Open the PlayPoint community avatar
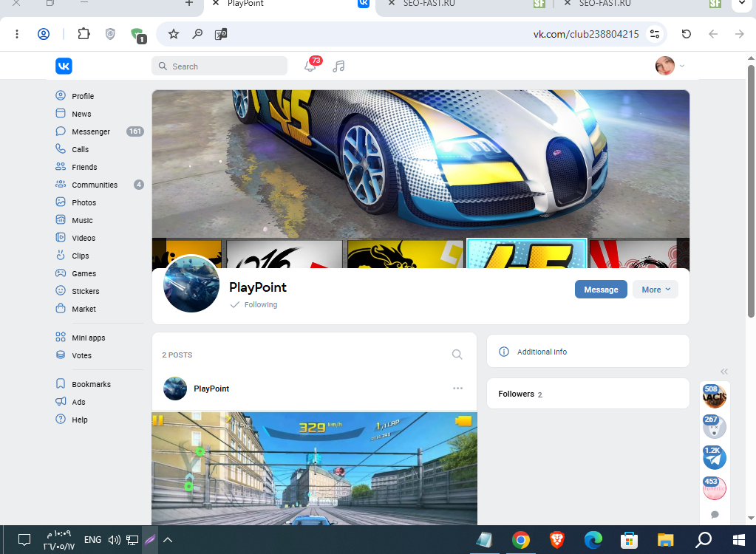Viewport: 756px width, 554px height. pyautogui.click(x=191, y=284)
